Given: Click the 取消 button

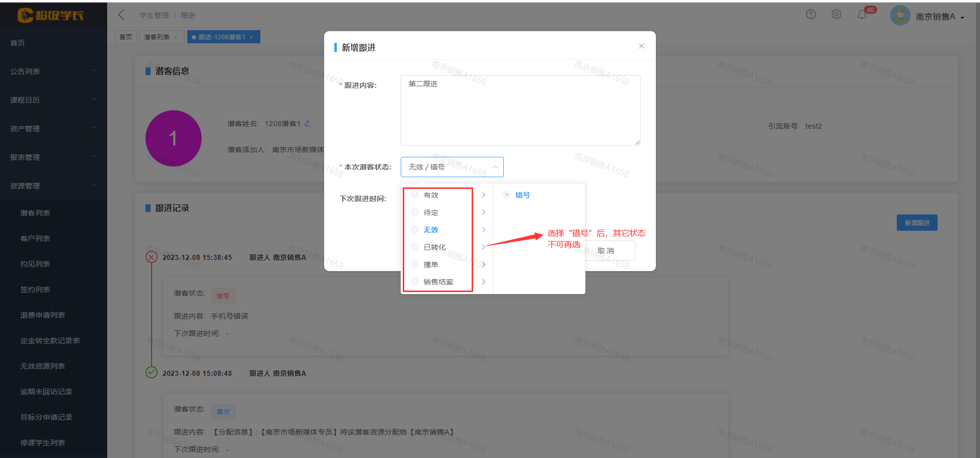Looking at the screenshot, I should 606,251.
